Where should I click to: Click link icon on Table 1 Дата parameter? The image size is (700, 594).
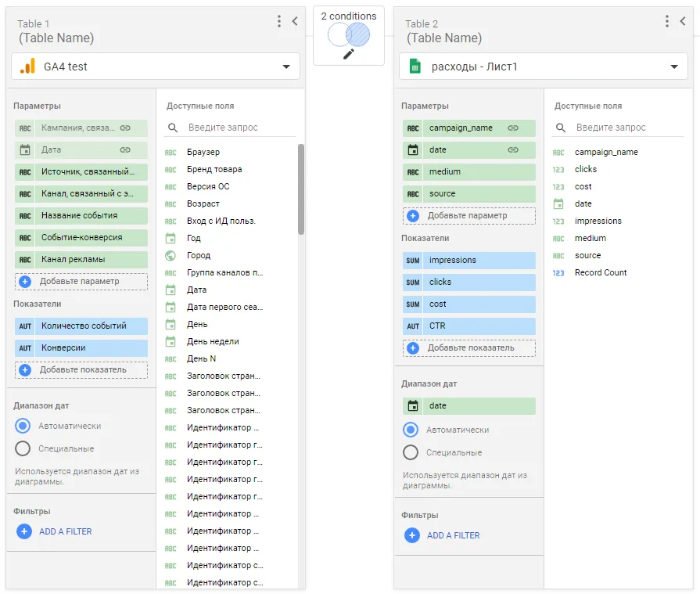125,150
